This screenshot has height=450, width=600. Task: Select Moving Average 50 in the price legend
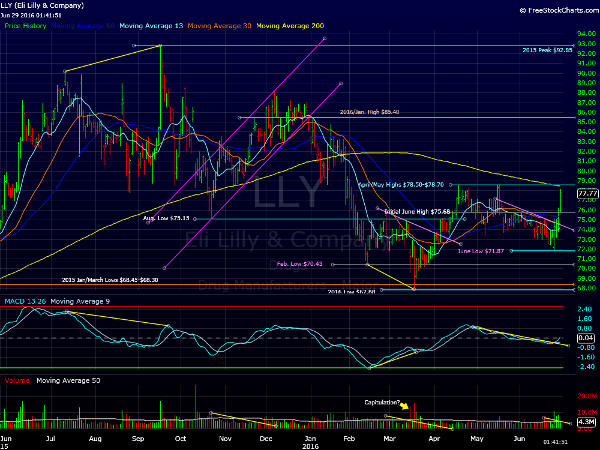pos(83,26)
